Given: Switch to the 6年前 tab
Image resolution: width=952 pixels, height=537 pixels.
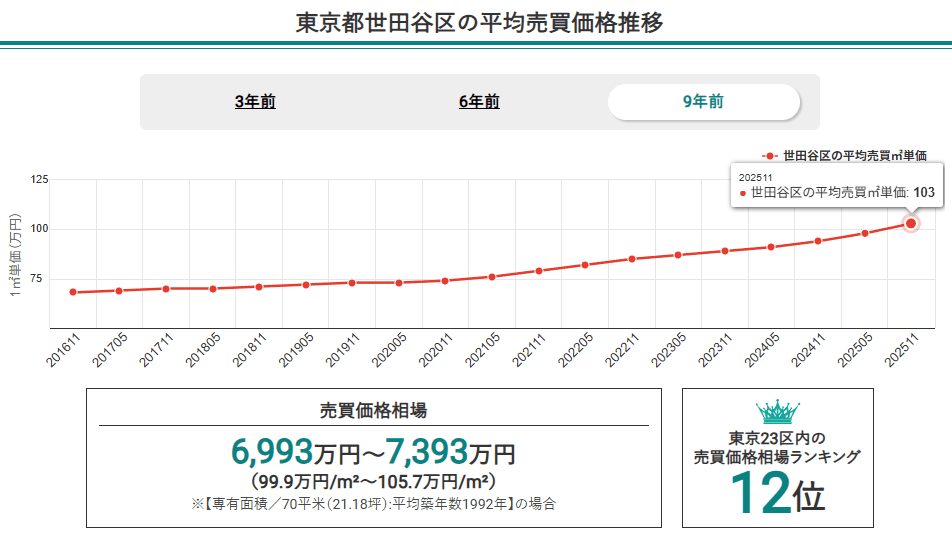Looking at the screenshot, I should coord(479,102).
